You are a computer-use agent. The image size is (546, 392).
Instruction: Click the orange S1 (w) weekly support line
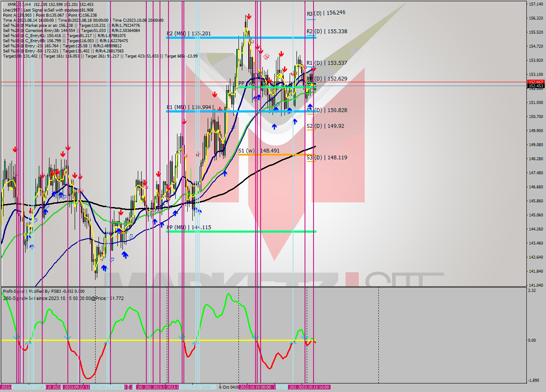[277, 155]
